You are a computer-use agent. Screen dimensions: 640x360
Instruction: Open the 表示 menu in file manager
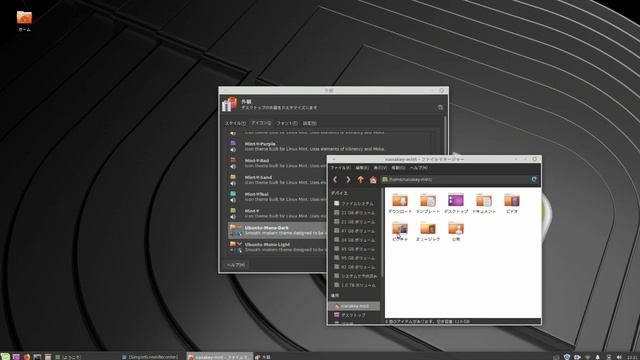tap(380, 168)
